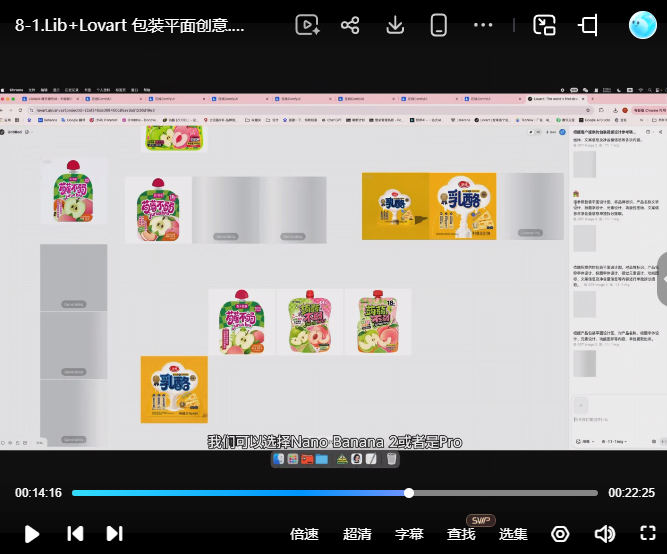
Task: Play the paused video
Action: coord(32,534)
